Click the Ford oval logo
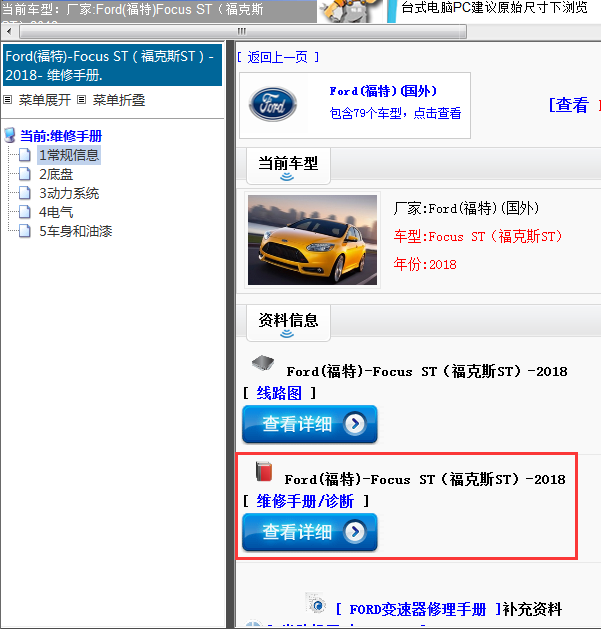 pos(273,105)
